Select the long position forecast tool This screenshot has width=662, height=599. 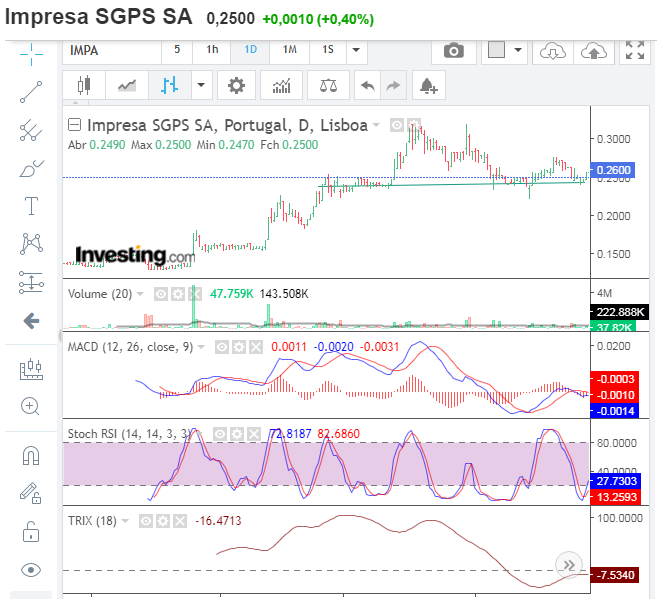click(x=31, y=282)
